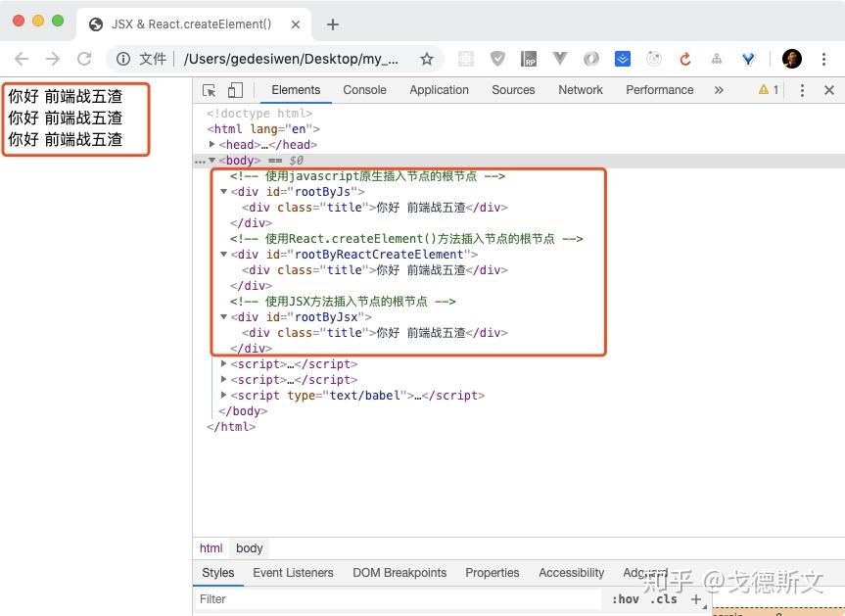Switch to the Console tab

[x=364, y=89]
